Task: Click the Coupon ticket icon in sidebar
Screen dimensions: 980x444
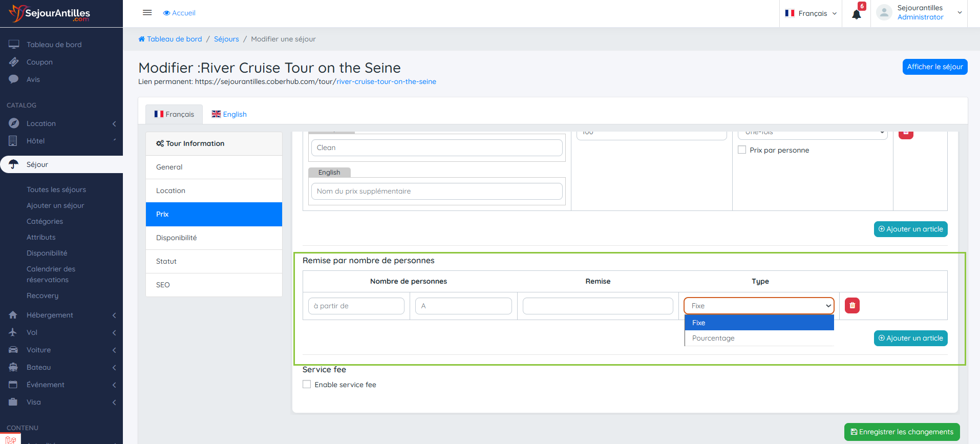Action: [x=14, y=62]
